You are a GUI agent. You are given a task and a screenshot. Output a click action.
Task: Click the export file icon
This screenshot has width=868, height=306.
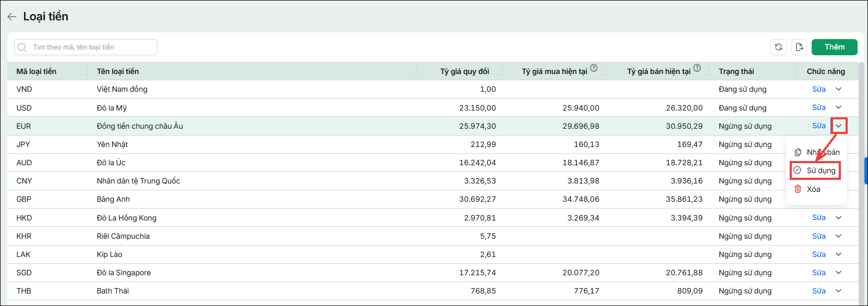(x=799, y=47)
